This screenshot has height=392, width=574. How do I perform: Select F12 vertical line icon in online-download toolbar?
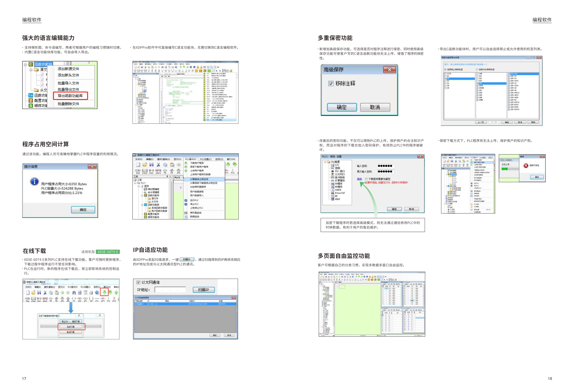pyautogui.click(x=108, y=299)
